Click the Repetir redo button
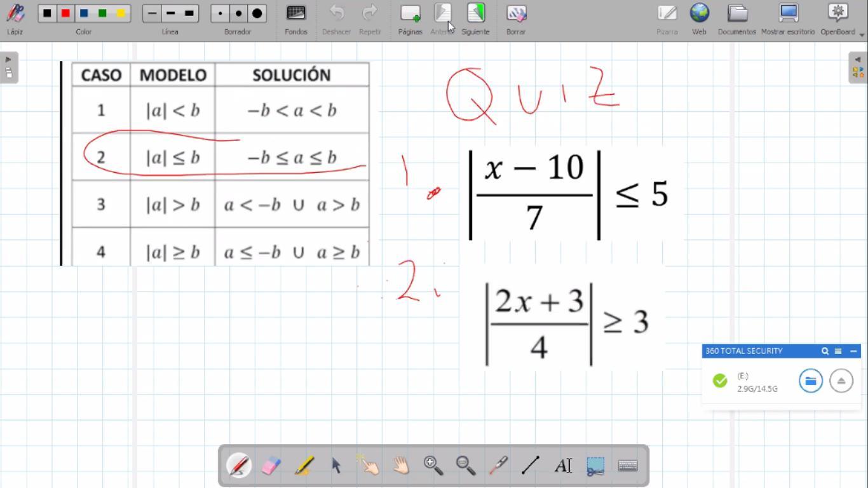 pos(370,19)
